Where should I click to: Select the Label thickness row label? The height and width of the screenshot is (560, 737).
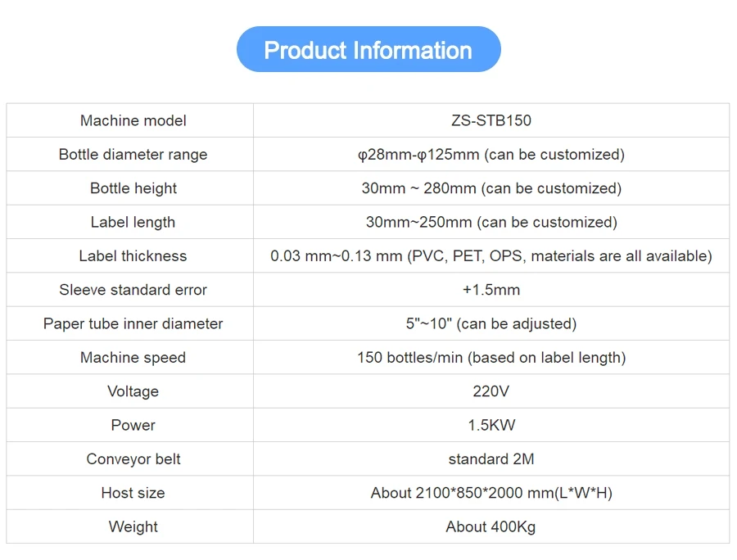(133, 256)
